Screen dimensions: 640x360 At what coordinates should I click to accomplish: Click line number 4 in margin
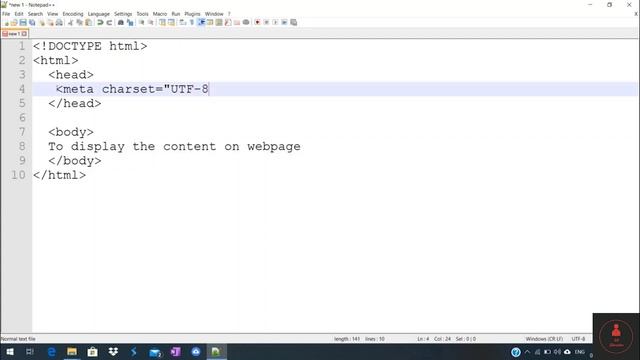point(22,89)
